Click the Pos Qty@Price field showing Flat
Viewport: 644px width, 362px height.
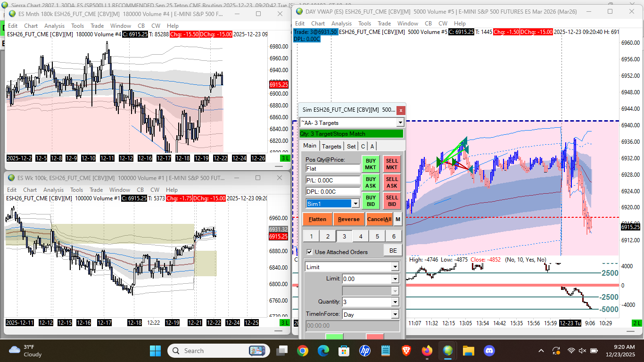(x=333, y=168)
